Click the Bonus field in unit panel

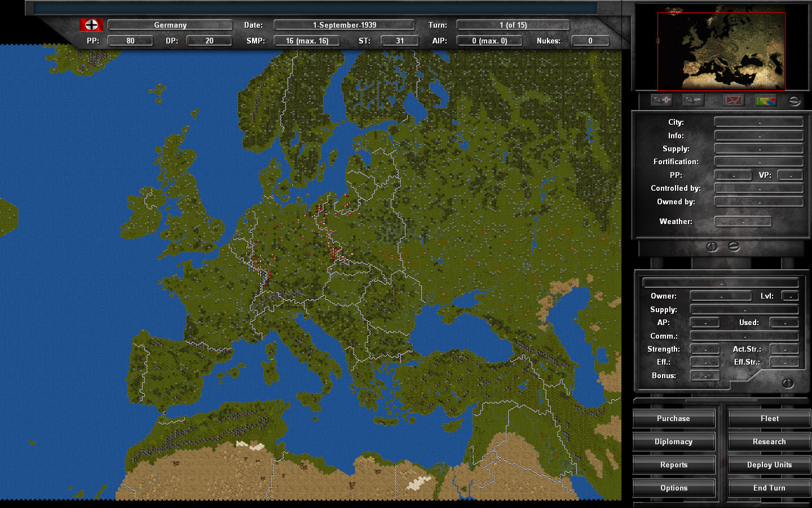705,375
